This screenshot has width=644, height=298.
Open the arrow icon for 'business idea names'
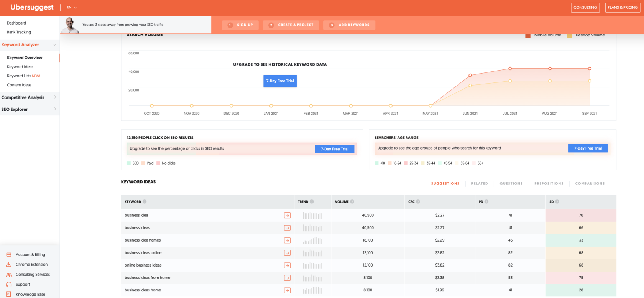[287, 240]
